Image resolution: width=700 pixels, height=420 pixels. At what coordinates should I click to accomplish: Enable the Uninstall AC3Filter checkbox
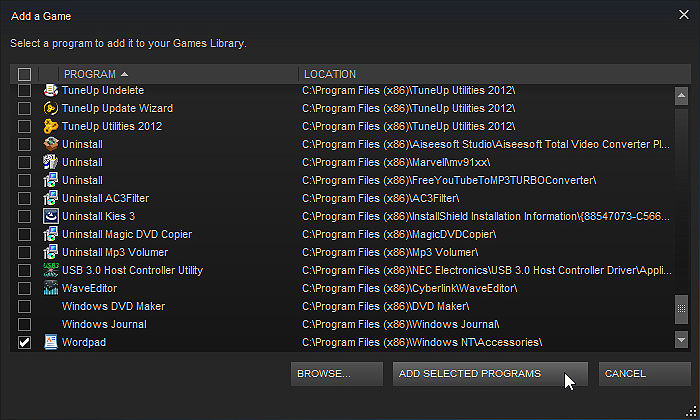click(x=25, y=198)
